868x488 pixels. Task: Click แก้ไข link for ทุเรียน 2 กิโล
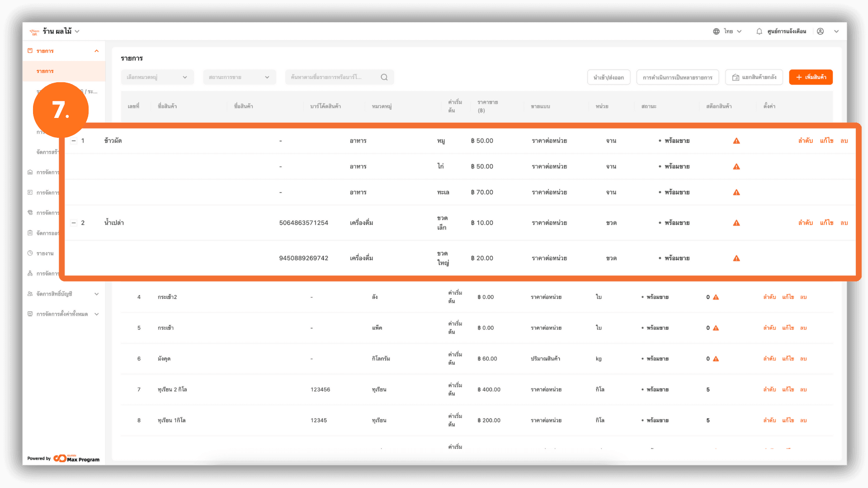click(788, 389)
